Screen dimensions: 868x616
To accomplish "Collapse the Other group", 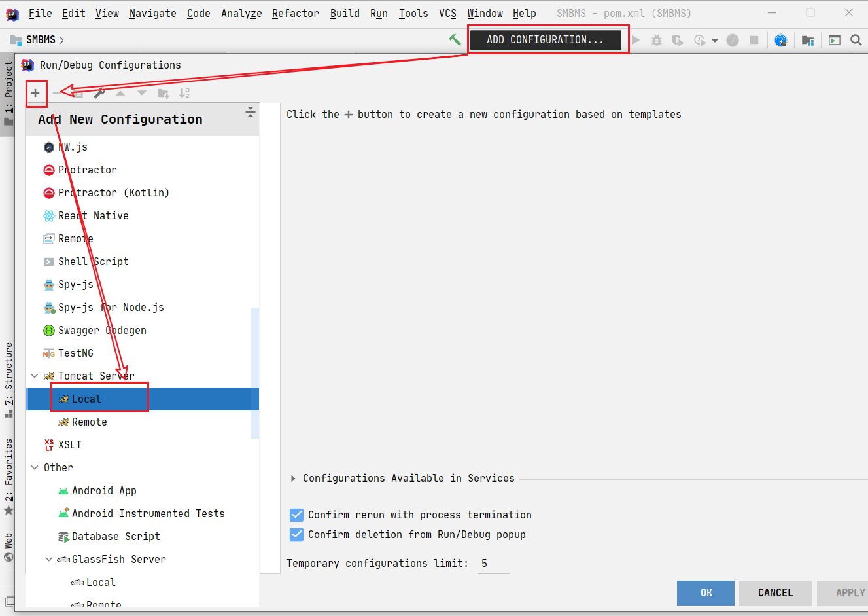I will pyautogui.click(x=35, y=468).
